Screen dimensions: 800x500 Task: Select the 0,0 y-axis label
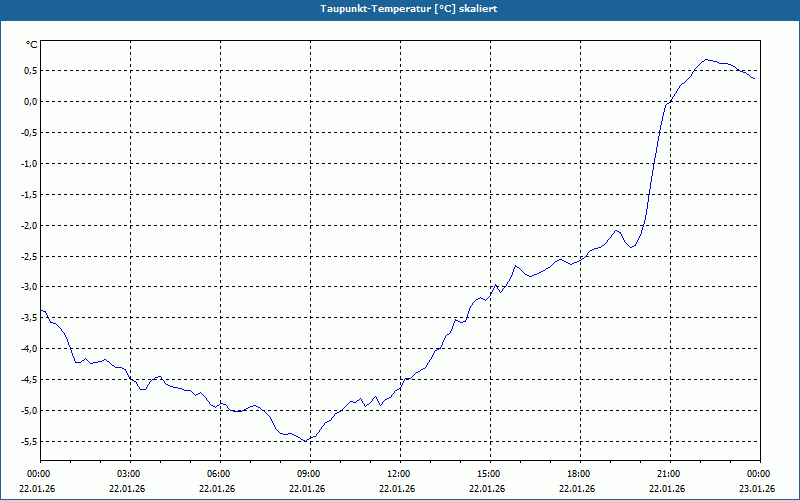30,102
